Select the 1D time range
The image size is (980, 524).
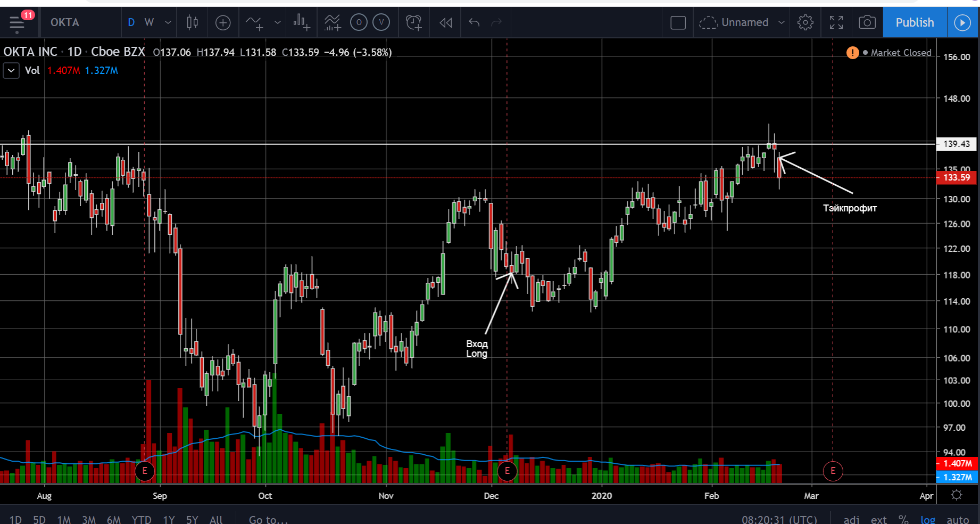pos(15,519)
